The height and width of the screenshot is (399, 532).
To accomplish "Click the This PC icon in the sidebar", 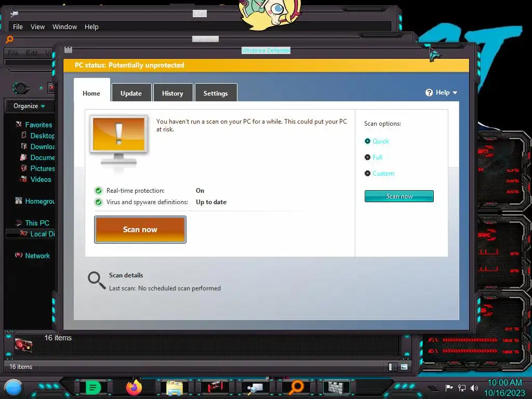I will pyautogui.click(x=19, y=222).
